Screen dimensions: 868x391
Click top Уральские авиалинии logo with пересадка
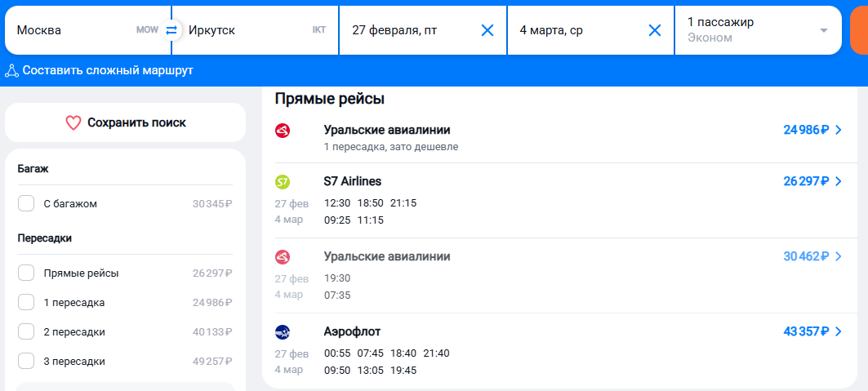pyautogui.click(x=283, y=131)
